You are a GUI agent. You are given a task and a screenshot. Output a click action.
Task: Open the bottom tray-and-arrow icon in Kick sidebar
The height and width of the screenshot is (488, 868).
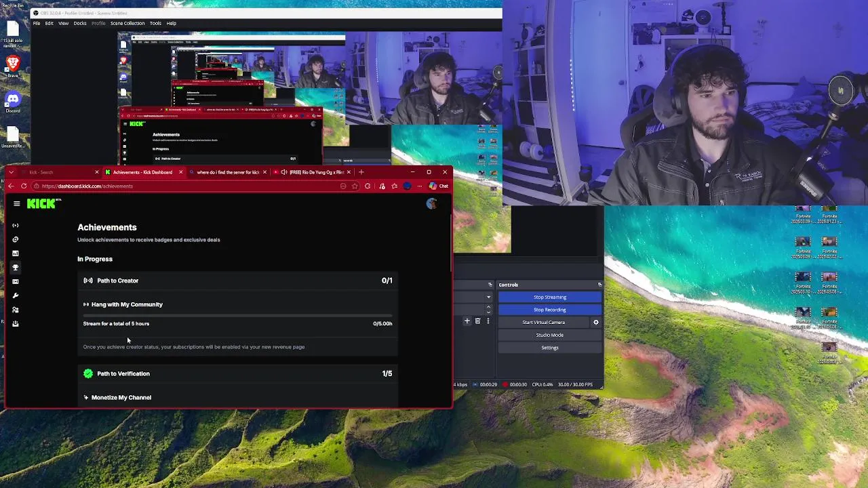(x=15, y=323)
